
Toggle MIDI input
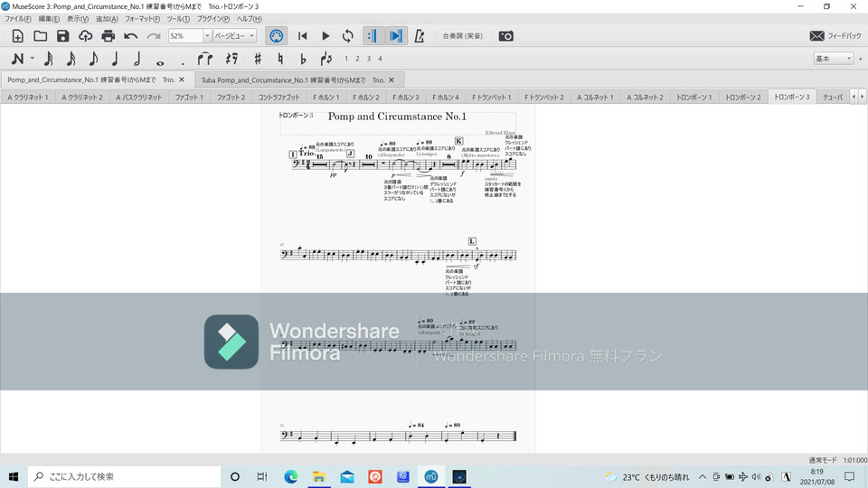click(x=277, y=36)
